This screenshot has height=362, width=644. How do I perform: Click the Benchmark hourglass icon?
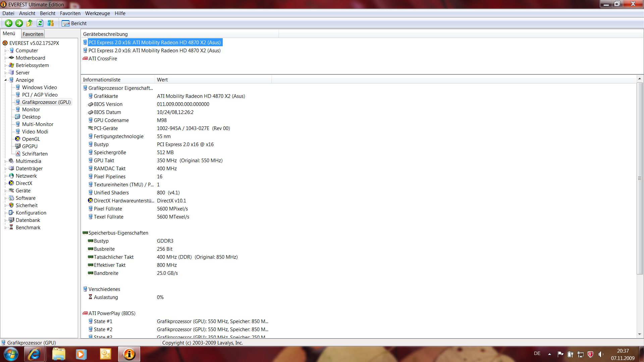[11, 227]
